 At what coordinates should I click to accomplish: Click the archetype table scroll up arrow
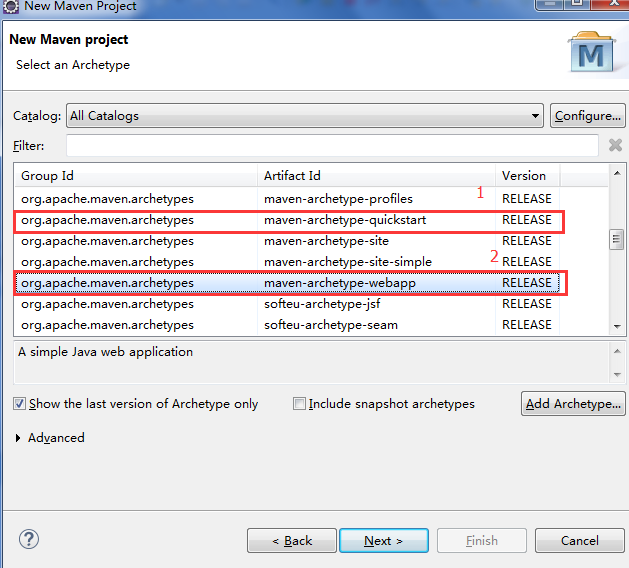(617, 173)
